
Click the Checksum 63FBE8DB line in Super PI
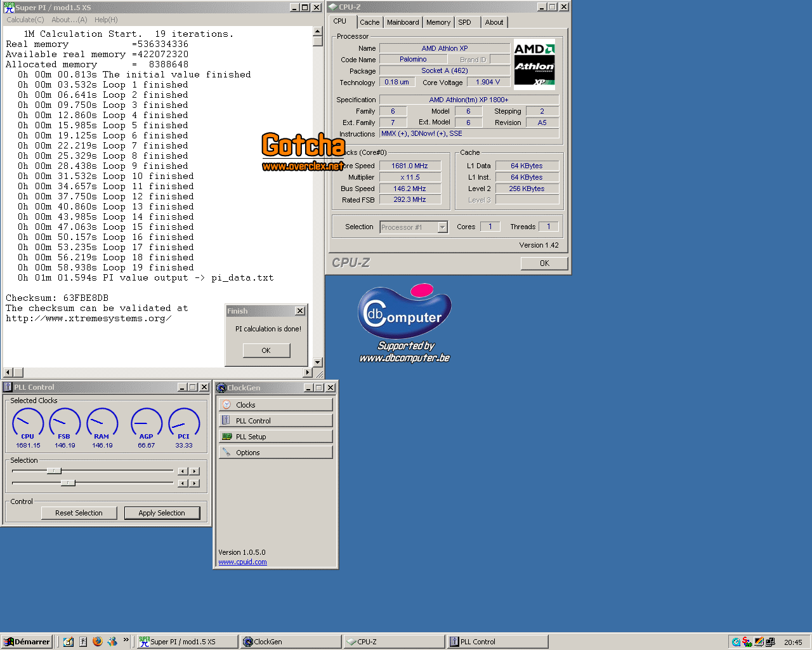coord(57,298)
